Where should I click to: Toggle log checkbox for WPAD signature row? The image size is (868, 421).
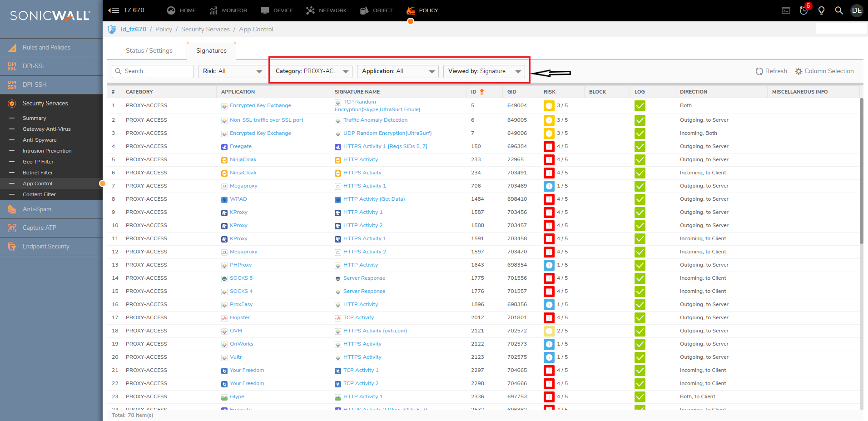click(640, 199)
